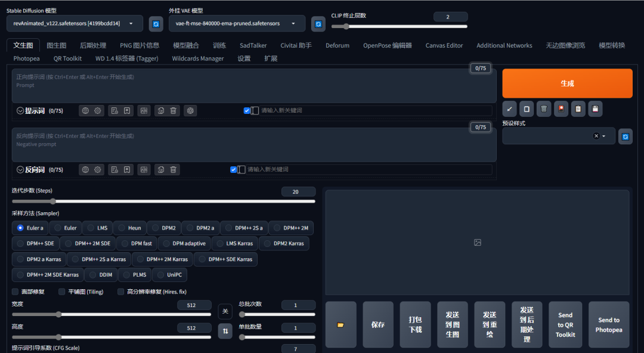Click the orange 生成 button
644x353 pixels.
(567, 83)
